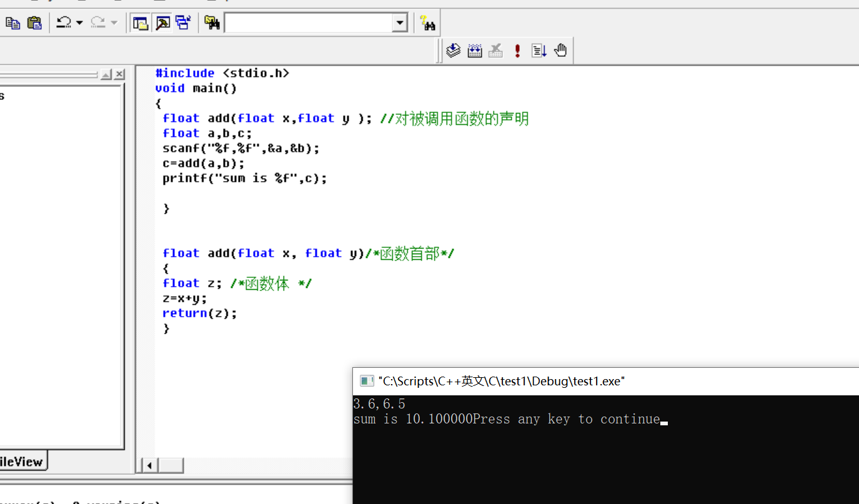Open the Window List icon
The image size is (859, 504).
pos(183,23)
